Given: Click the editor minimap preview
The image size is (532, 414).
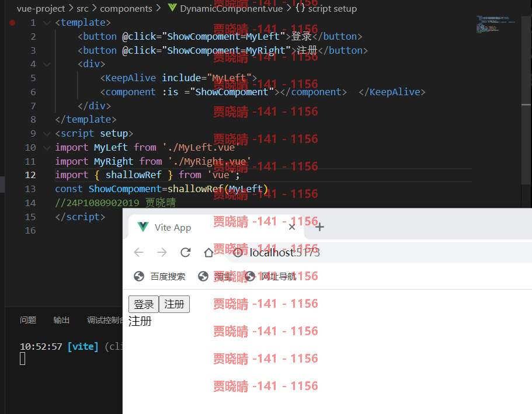Looking at the screenshot, I should coord(495,24).
